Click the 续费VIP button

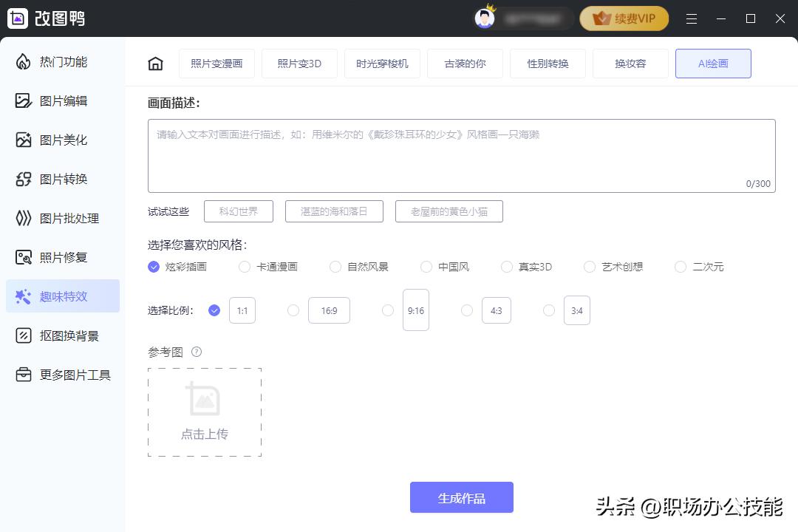pos(623,18)
